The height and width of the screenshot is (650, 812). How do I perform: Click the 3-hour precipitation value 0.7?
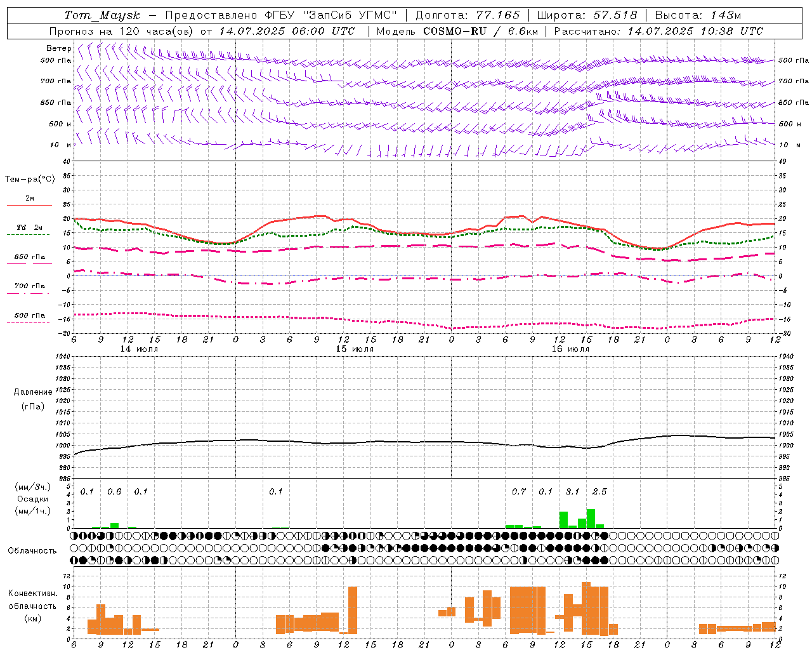[519, 491]
